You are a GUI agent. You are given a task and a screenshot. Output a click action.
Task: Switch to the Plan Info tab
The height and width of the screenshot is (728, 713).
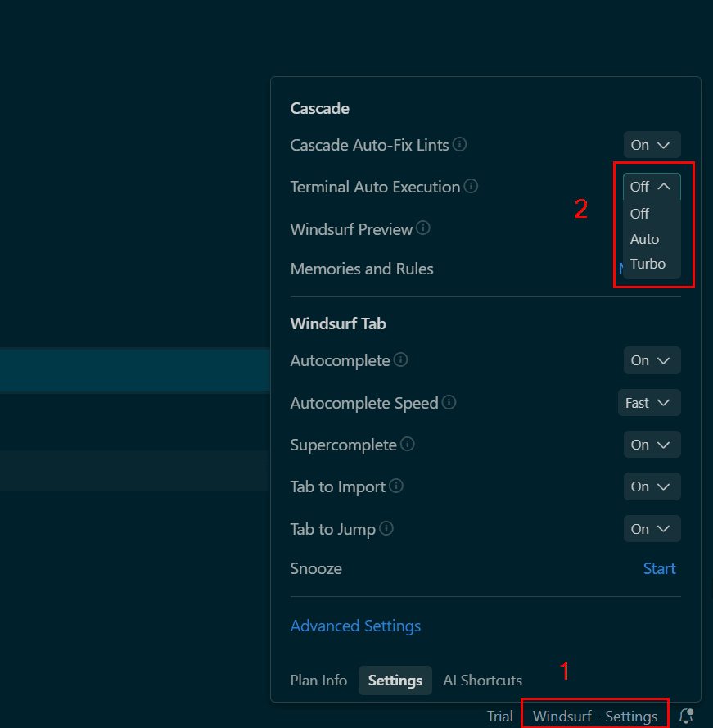click(x=318, y=681)
